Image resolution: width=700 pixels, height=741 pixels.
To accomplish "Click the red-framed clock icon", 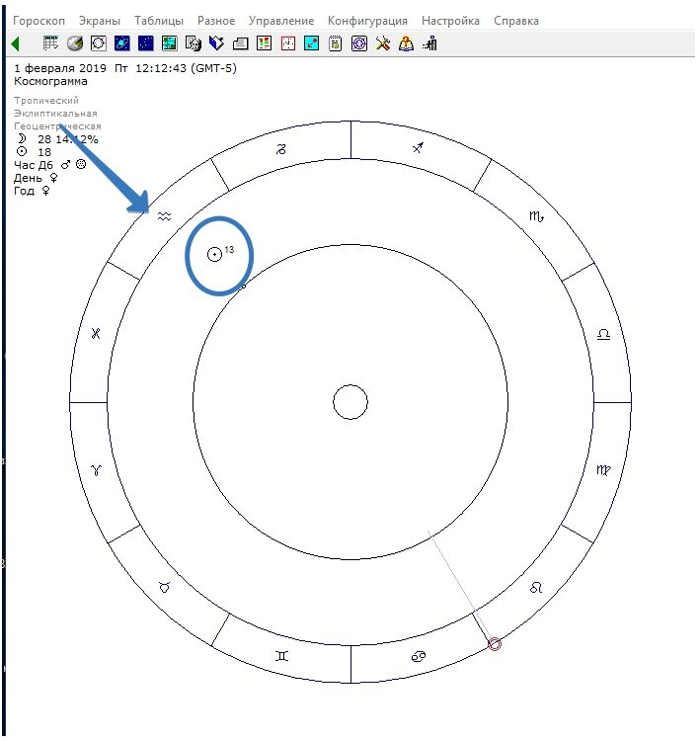I will click(x=287, y=43).
